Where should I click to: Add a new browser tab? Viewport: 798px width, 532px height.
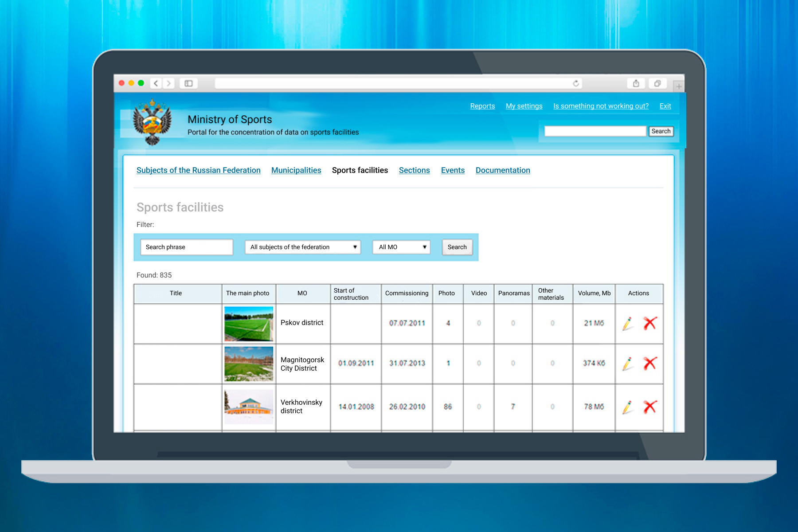[x=679, y=86]
